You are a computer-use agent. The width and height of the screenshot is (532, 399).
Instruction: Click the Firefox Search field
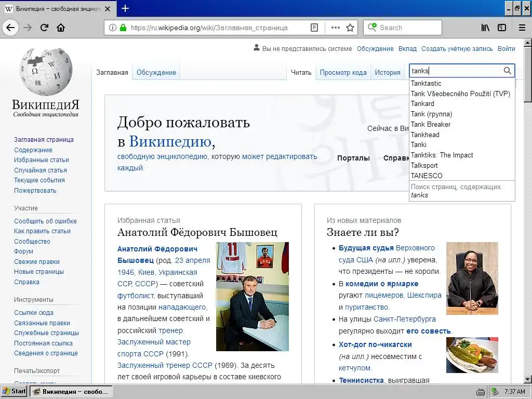403,28
